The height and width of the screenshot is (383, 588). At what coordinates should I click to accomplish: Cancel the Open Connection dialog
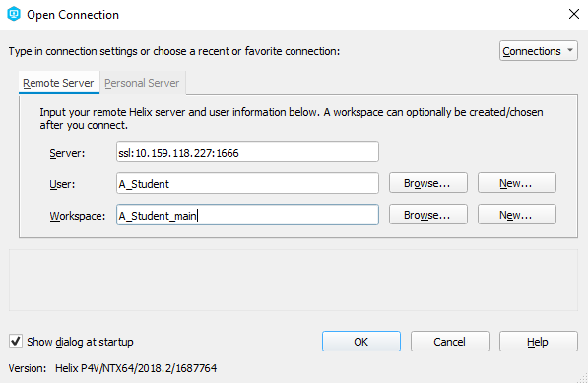(x=450, y=342)
